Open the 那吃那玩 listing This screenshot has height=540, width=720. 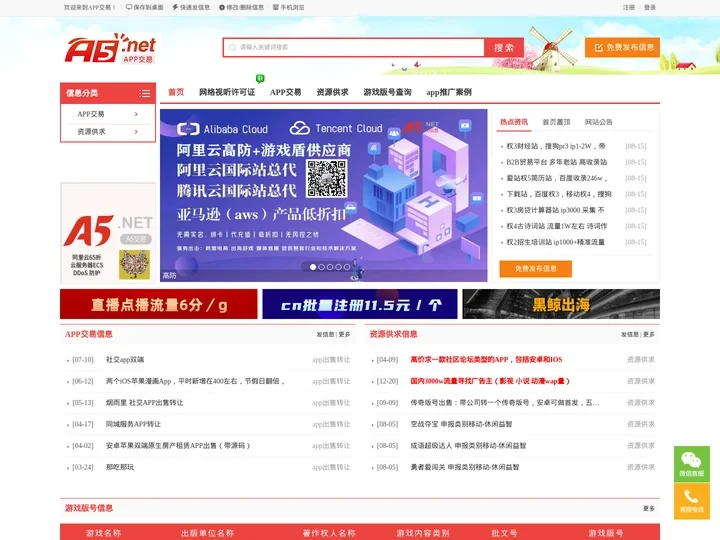point(120,467)
